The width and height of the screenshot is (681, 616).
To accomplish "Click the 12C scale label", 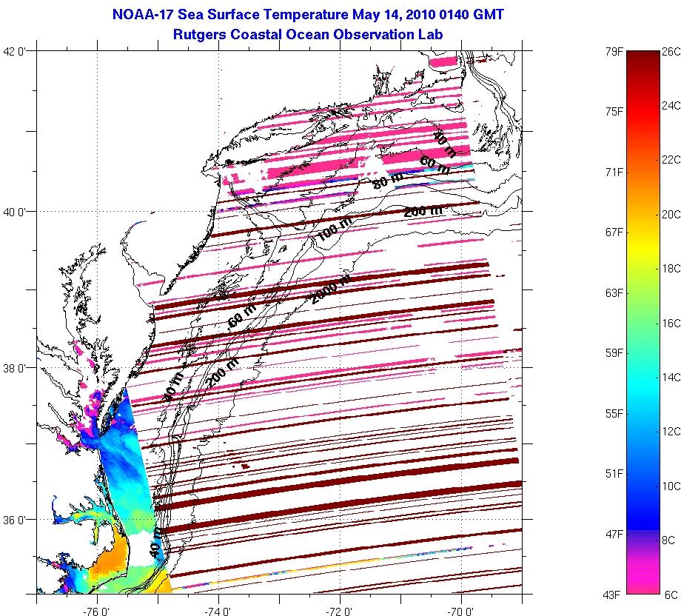I will point(671,431).
